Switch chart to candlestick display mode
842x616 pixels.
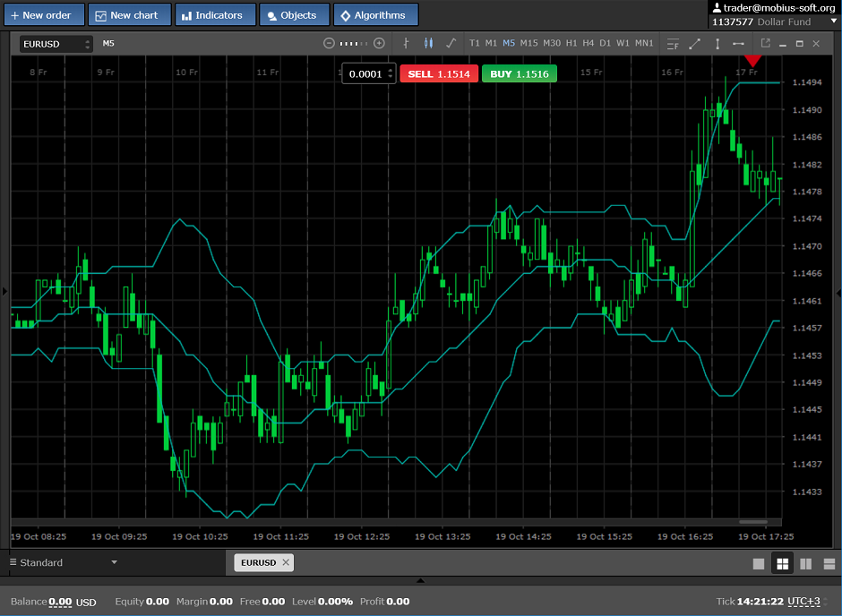pyautogui.click(x=428, y=44)
